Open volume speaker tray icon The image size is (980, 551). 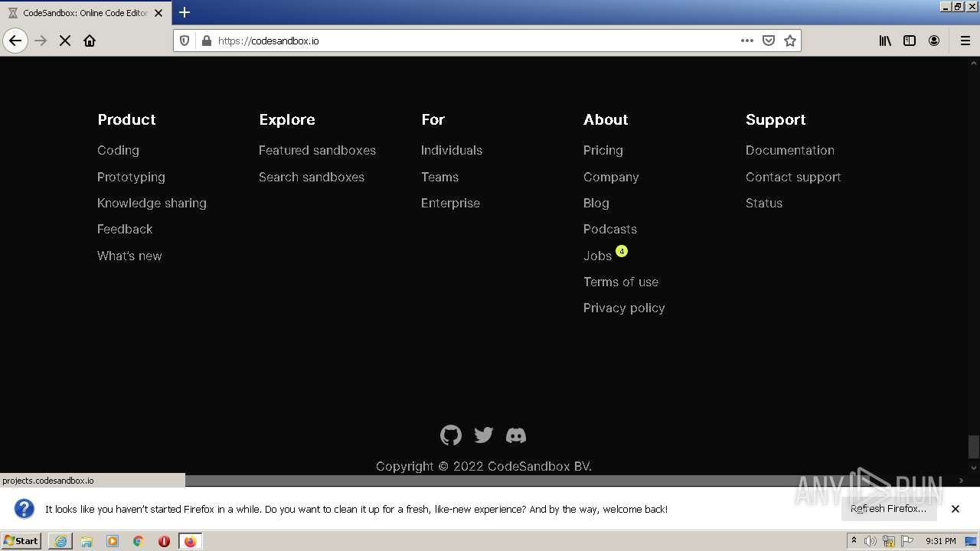point(871,541)
